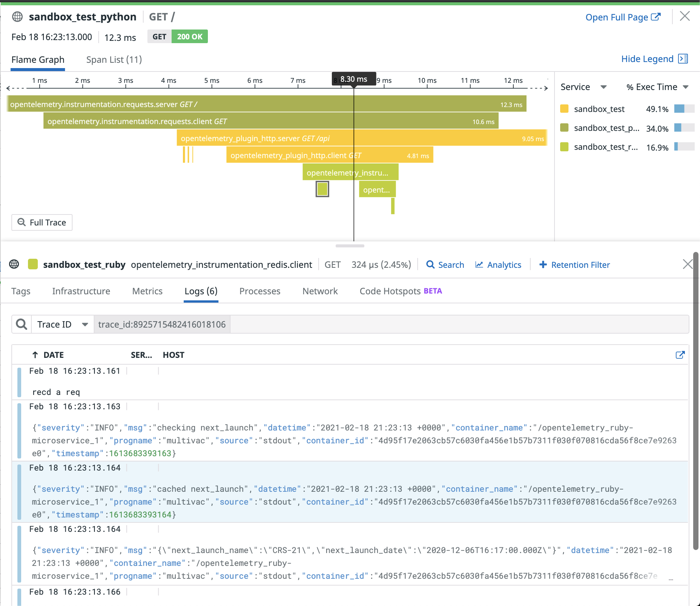Viewport: 700px width, 606px height.
Task: Open the % Exec Time dropdown
Action: (657, 87)
